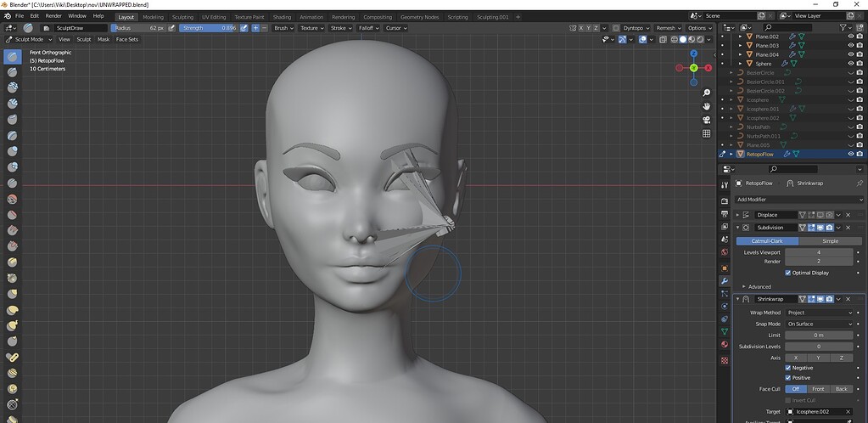868x423 pixels.
Task: Set Face Cull to Back
Action: (842, 389)
